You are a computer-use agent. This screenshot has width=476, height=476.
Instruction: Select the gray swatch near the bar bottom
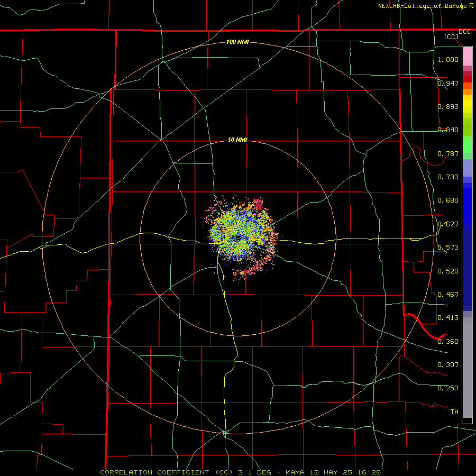[x=467, y=370]
